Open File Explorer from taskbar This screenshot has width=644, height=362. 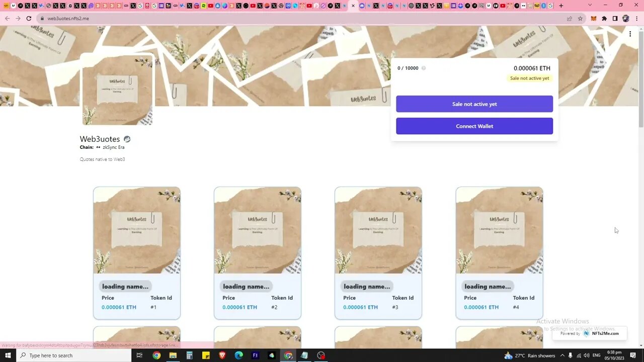pyautogui.click(x=173, y=355)
